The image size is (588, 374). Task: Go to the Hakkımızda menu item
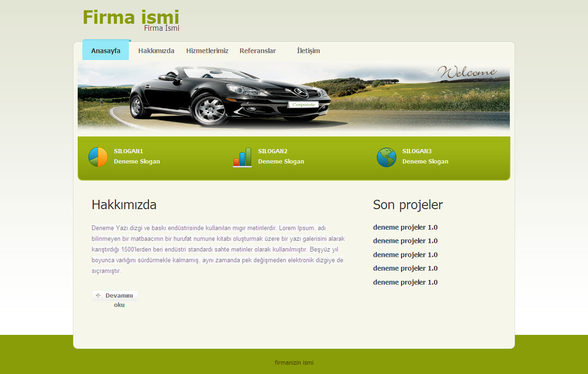[156, 51]
